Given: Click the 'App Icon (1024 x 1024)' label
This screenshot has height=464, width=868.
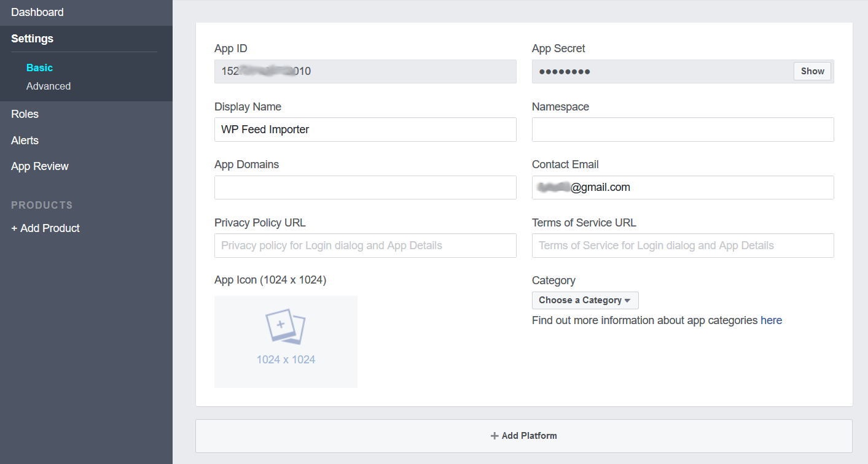Looking at the screenshot, I should tap(270, 280).
